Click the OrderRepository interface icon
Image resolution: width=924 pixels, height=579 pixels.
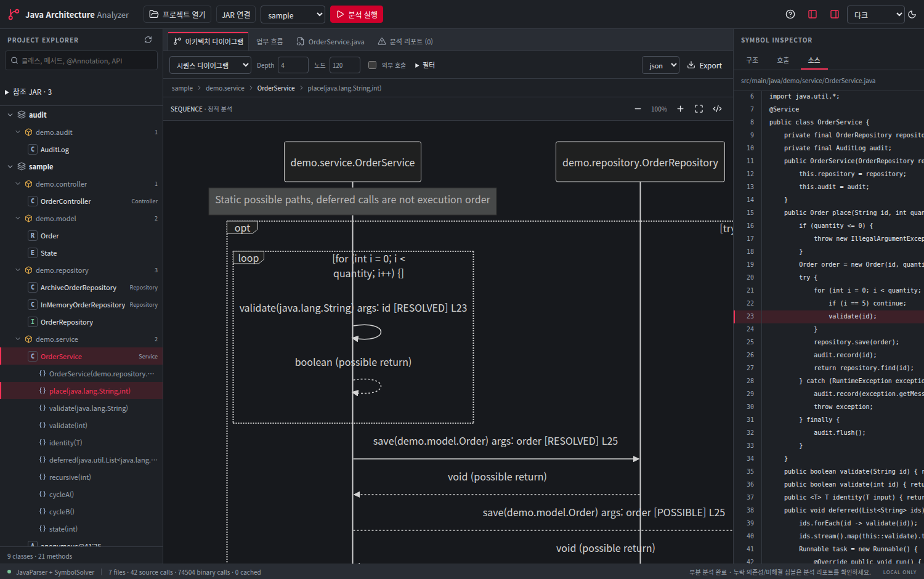click(x=33, y=322)
